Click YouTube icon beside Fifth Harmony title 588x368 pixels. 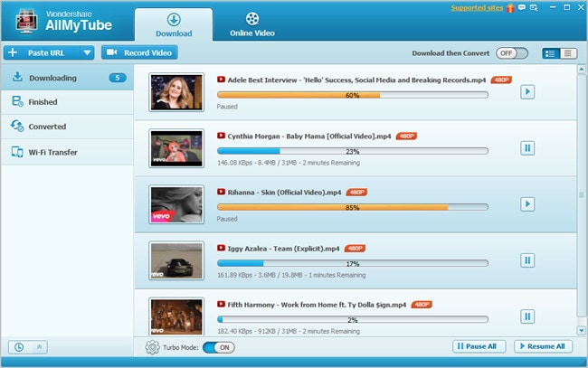(x=221, y=305)
